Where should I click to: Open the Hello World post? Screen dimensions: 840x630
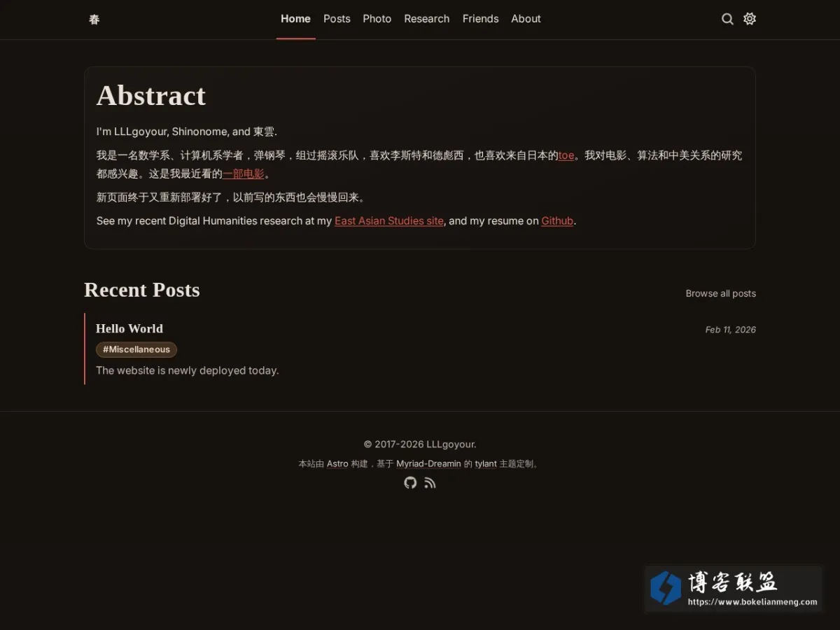click(129, 328)
